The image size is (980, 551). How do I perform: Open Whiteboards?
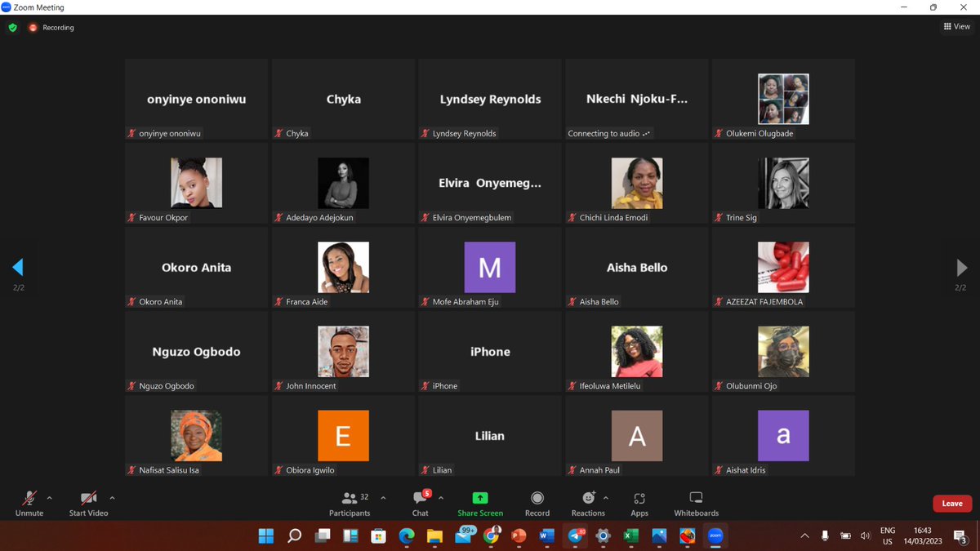click(x=697, y=503)
